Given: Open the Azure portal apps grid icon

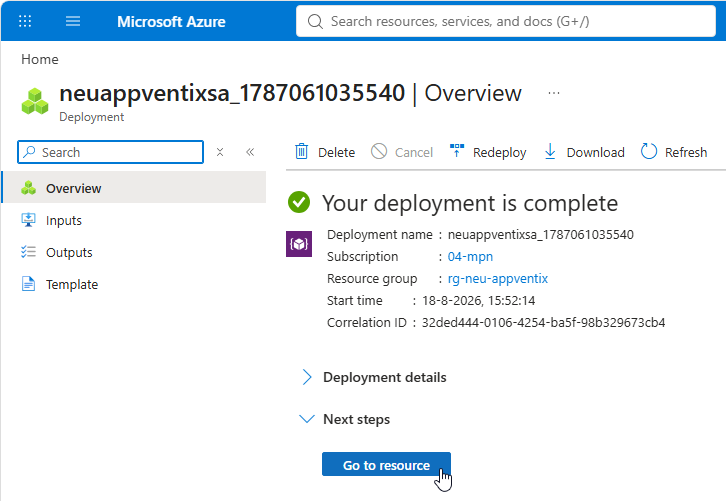Looking at the screenshot, I should tap(25, 21).
